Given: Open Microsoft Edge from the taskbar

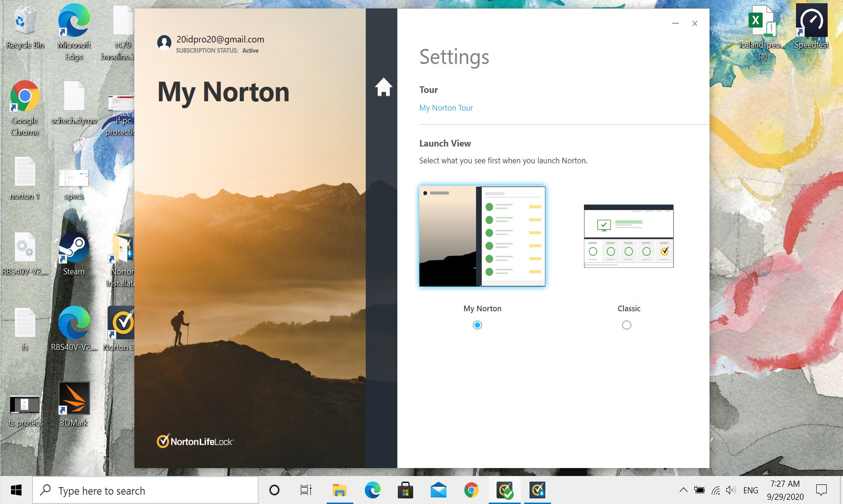Looking at the screenshot, I should click(x=372, y=490).
